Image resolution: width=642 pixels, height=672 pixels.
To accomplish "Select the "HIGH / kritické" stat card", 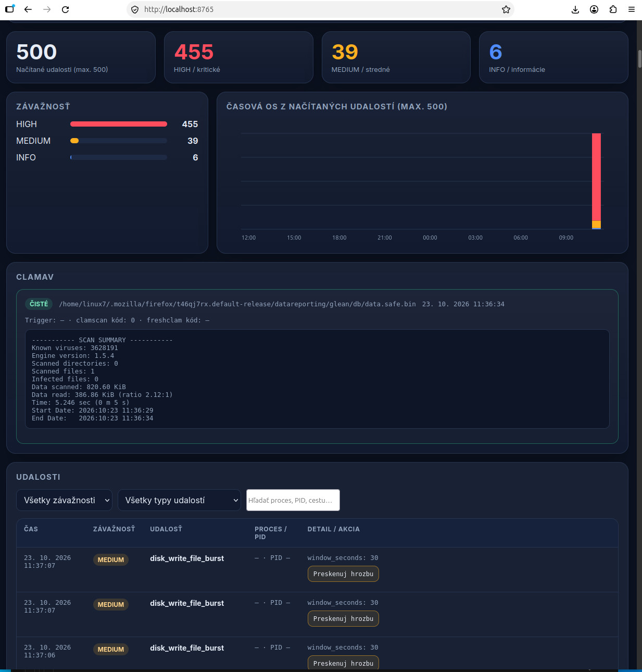I will [238, 57].
